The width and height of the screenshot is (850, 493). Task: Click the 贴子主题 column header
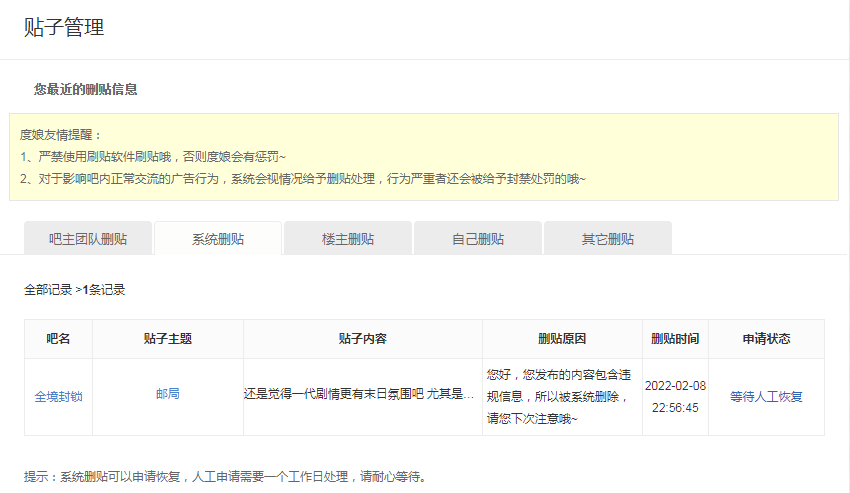[168, 339]
